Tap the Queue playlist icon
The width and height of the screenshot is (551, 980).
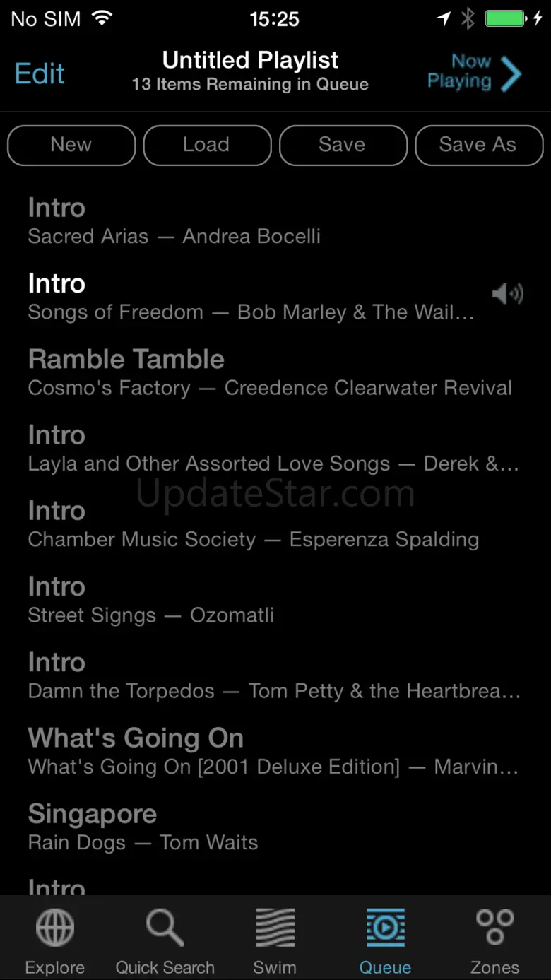click(x=385, y=927)
